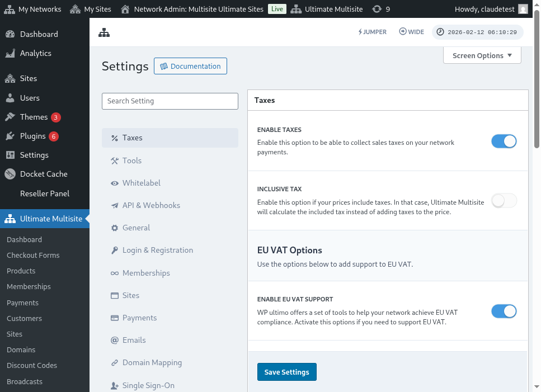Disable the Enable Taxes toggle
The height and width of the screenshot is (392, 541).
click(504, 141)
